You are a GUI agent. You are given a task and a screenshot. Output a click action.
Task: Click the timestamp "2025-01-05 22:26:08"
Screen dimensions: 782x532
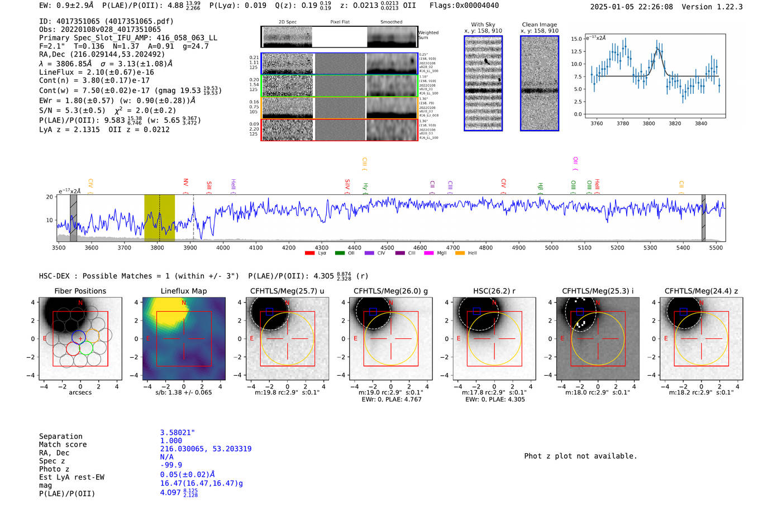(x=632, y=7)
